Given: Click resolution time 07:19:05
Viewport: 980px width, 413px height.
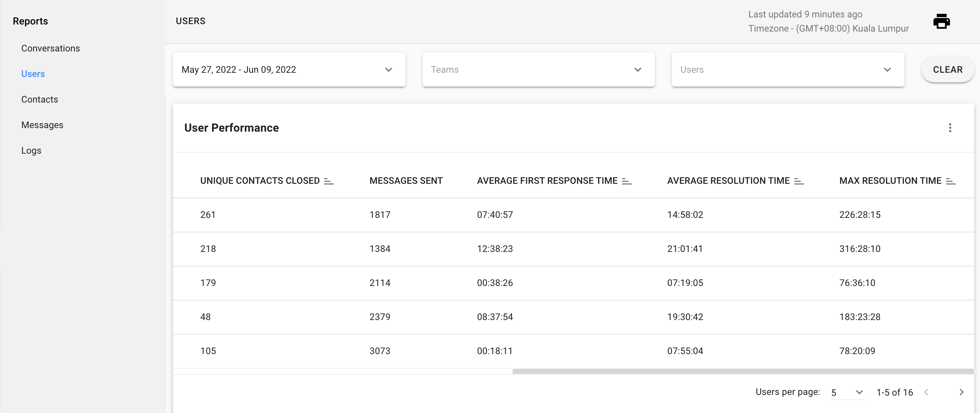Looking at the screenshot, I should (685, 283).
